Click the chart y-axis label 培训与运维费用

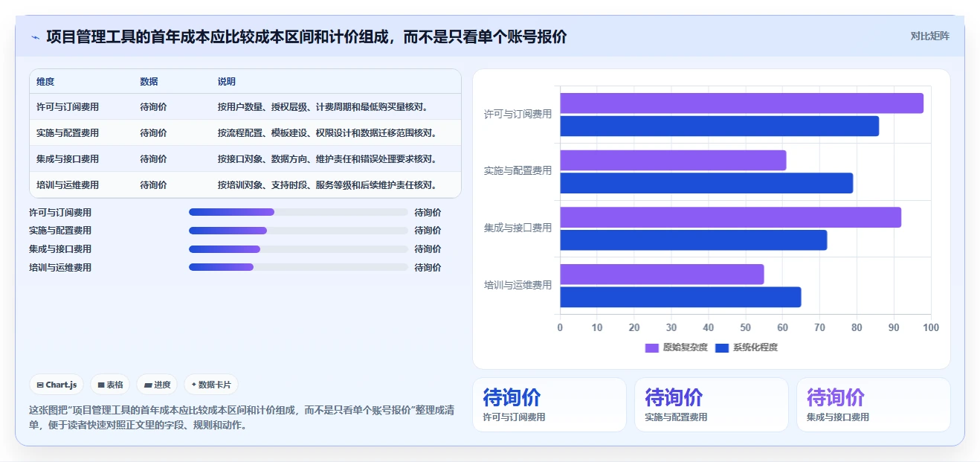coord(518,285)
